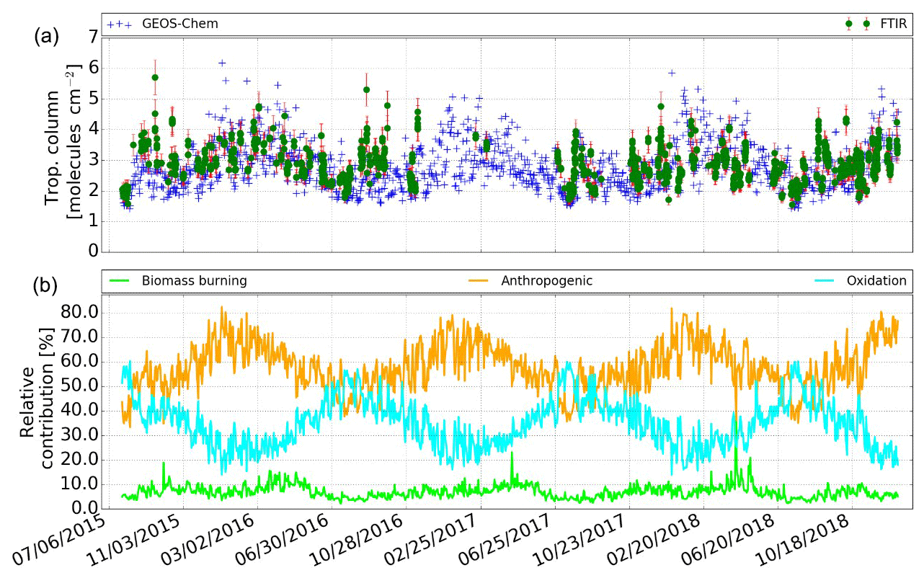Screen dimensions: 924x578
Task: Select the Biomass burning legend text
Action: tap(194, 281)
